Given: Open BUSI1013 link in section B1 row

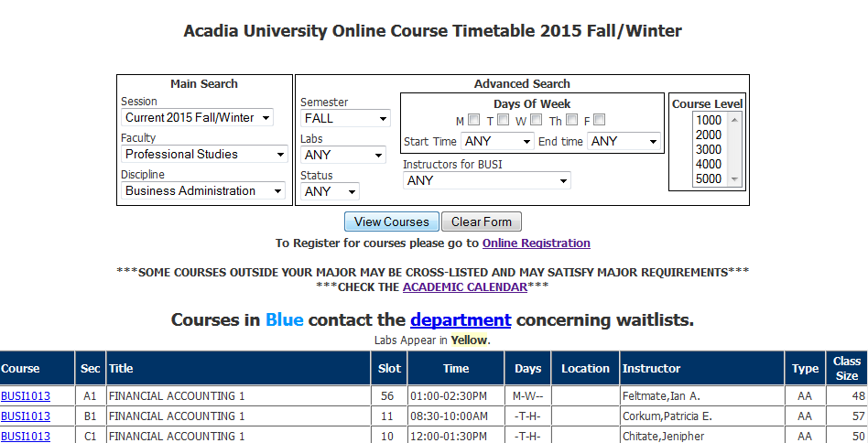Looking at the screenshot, I should [x=26, y=416].
